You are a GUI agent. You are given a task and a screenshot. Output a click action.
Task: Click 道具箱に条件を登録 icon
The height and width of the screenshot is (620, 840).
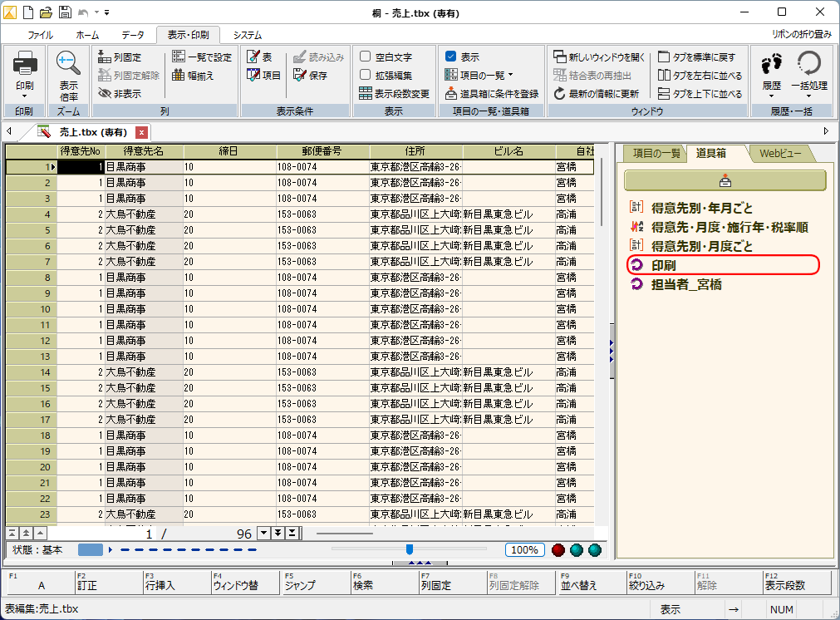(451, 94)
